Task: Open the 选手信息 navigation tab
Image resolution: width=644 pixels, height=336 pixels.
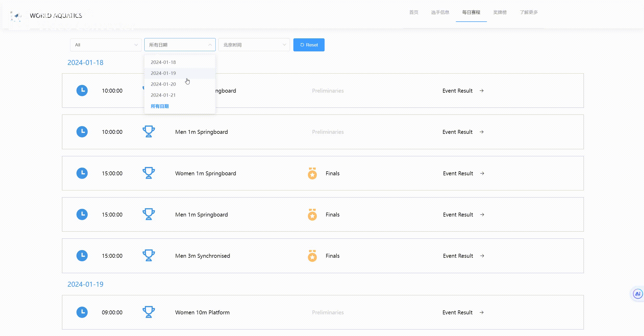Action: coord(440,12)
